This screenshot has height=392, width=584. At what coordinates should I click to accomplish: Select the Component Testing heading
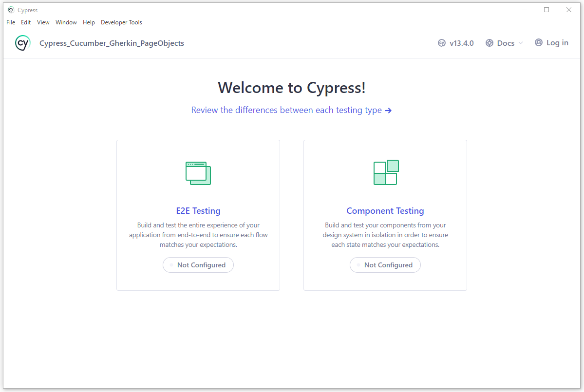pos(385,211)
